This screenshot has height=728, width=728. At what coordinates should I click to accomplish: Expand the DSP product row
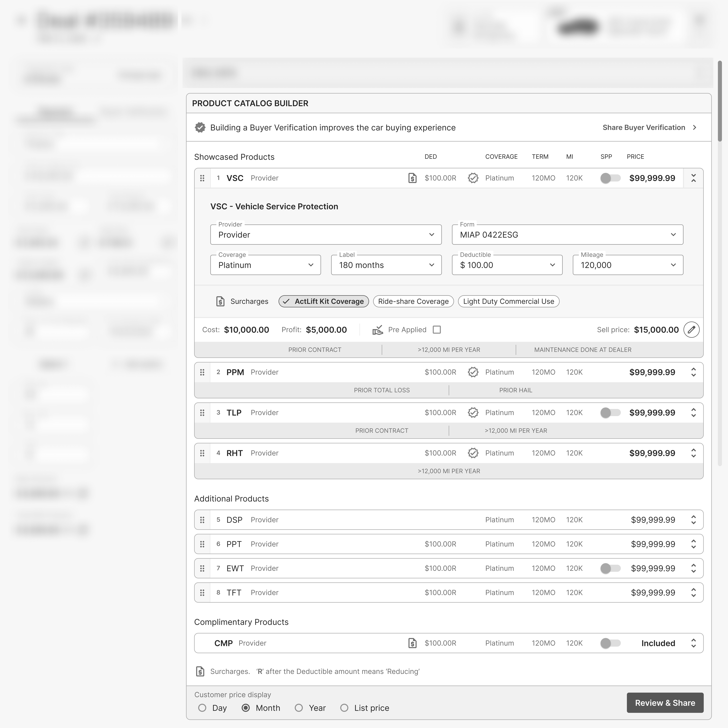point(693,520)
